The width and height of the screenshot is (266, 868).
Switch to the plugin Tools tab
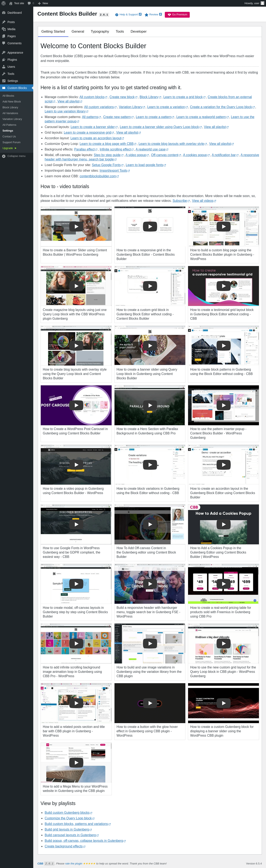click(x=120, y=31)
